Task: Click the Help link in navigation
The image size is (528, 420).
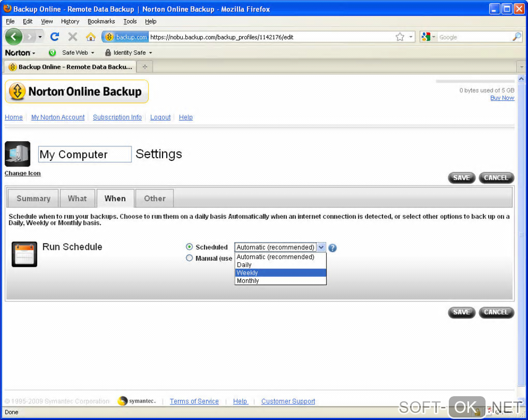Action: pos(185,117)
